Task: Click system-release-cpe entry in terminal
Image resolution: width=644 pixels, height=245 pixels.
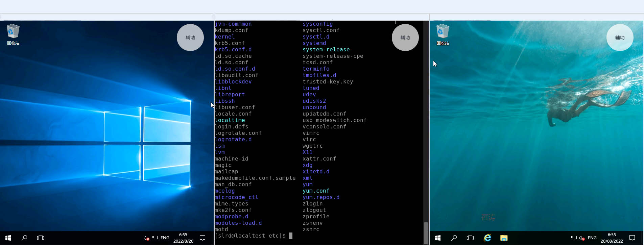Action: pyautogui.click(x=333, y=56)
